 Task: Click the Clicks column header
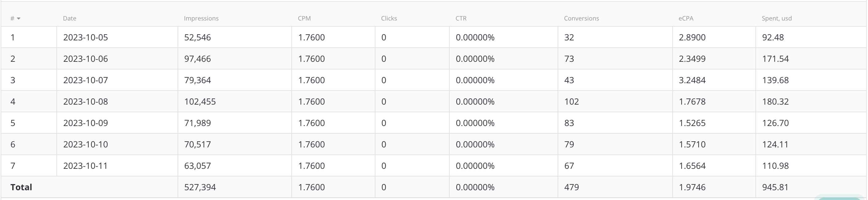389,18
